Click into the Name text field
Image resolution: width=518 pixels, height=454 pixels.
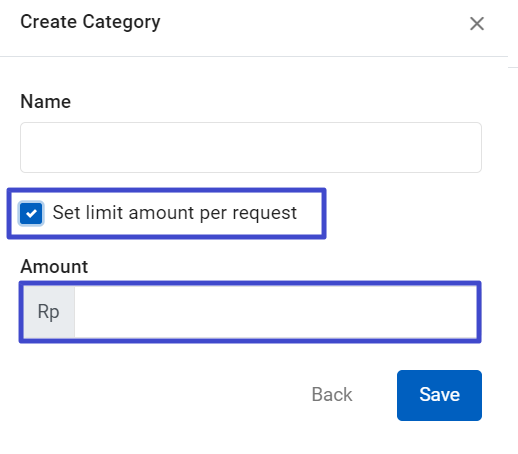pos(251,147)
